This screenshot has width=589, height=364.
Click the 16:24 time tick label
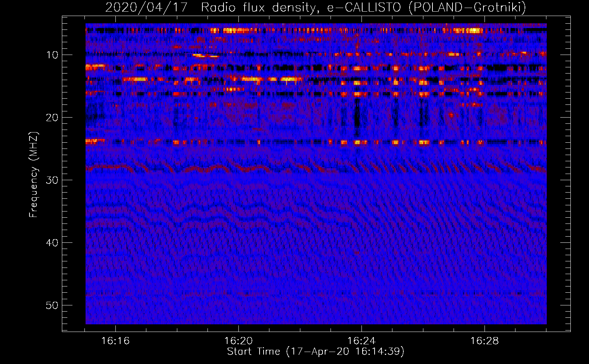[x=361, y=341]
